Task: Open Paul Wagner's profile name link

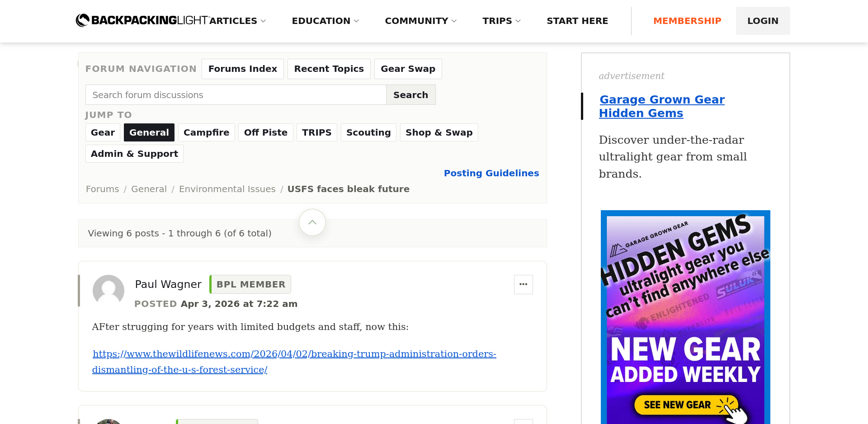Action: 168,284
